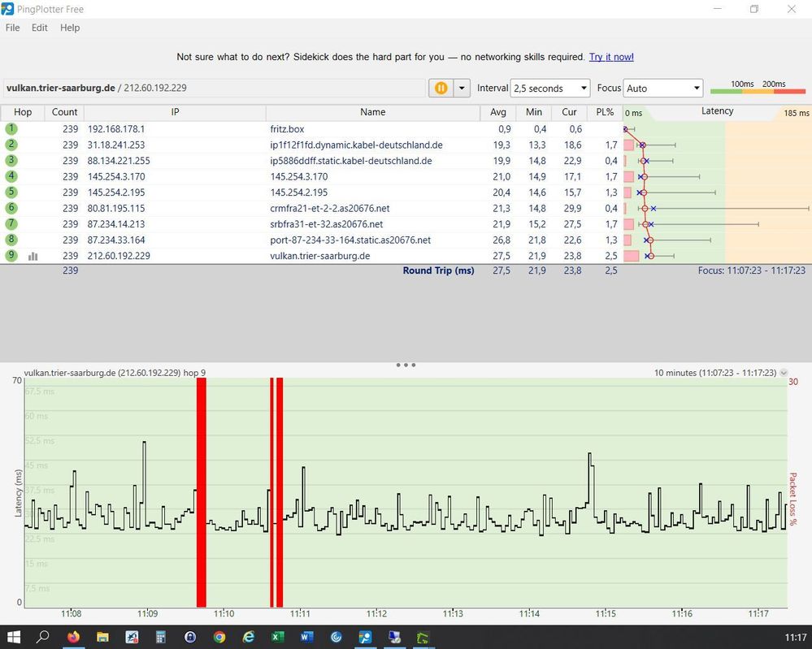Click the fritz.box name cell
The height and width of the screenshot is (649, 812).
(288, 129)
